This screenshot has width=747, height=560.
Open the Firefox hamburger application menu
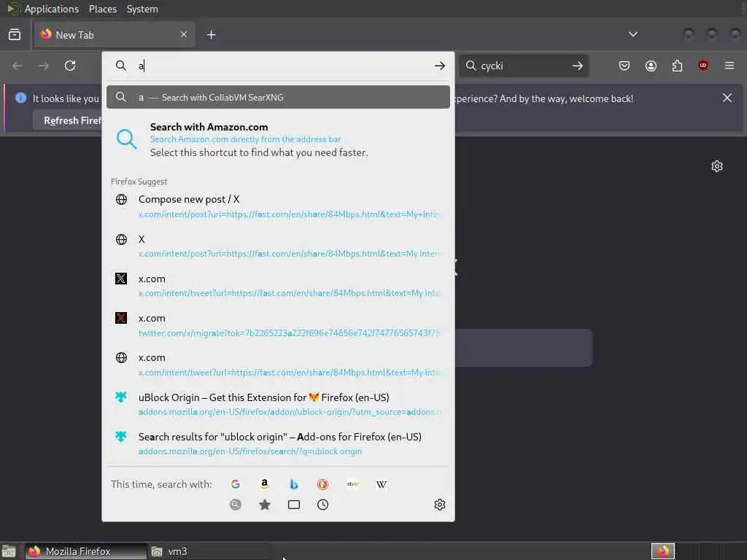pyautogui.click(x=729, y=65)
